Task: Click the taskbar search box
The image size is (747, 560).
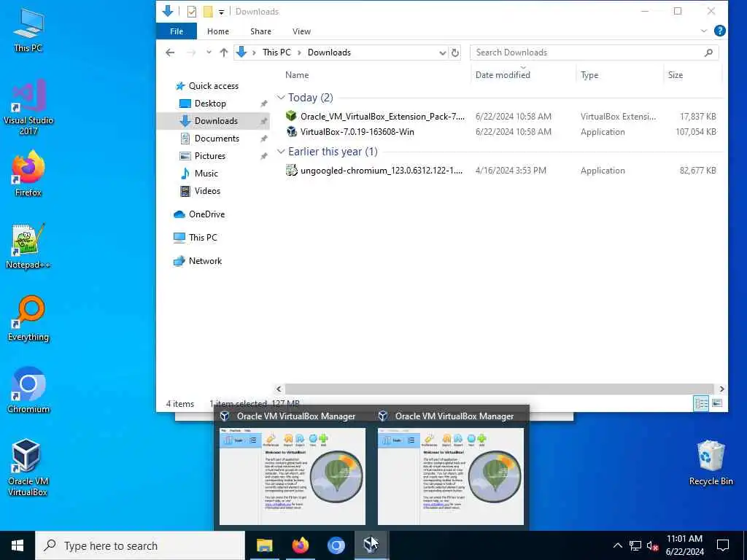Action: click(141, 545)
